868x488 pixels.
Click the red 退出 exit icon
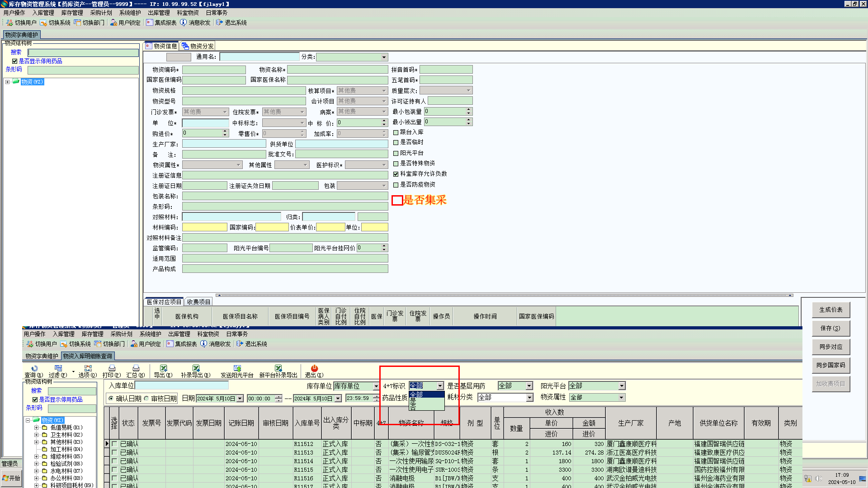[x=314, y=369]
